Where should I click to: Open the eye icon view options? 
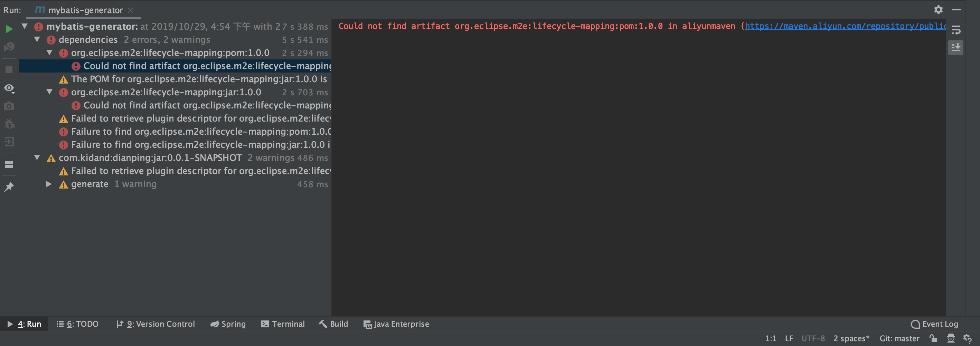click(9, 88)
